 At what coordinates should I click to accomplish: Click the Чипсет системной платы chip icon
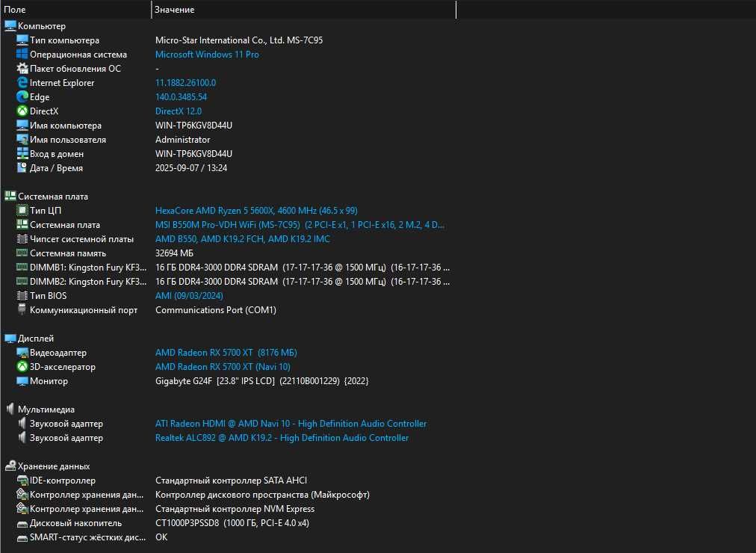[22, 238]
